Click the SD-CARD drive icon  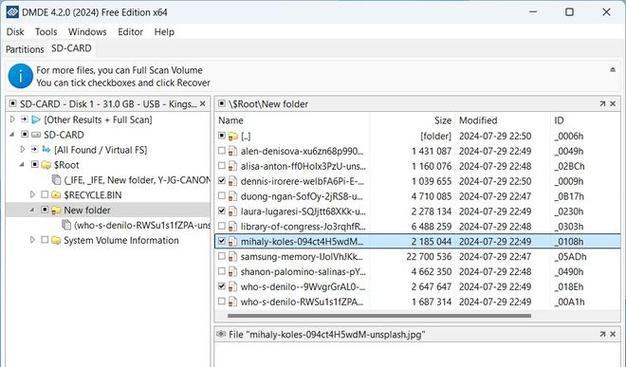(x=36, y=135)
